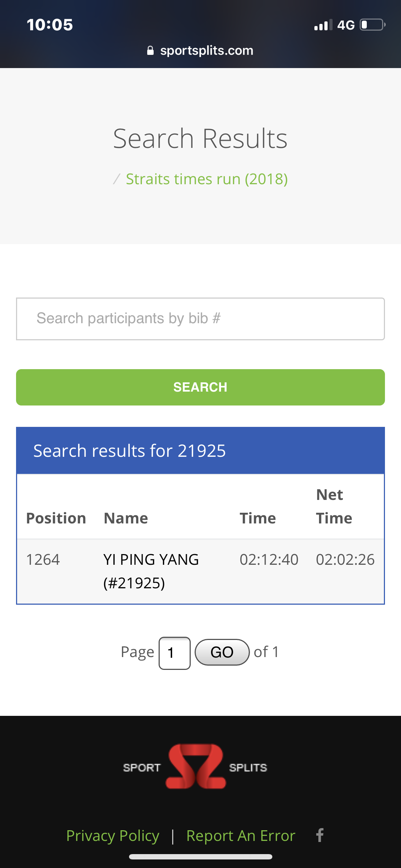Tap the sportsplits.com address bar

(x=200, y=51)
